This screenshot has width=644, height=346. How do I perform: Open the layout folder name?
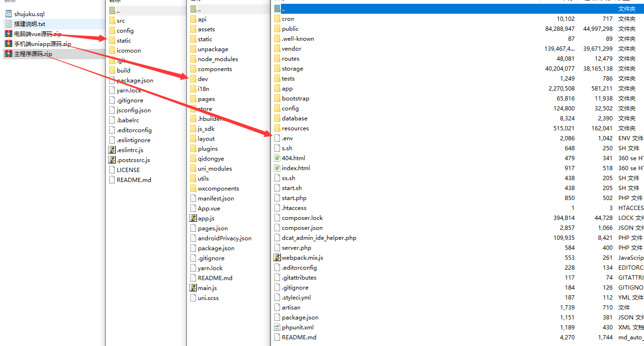206,138
